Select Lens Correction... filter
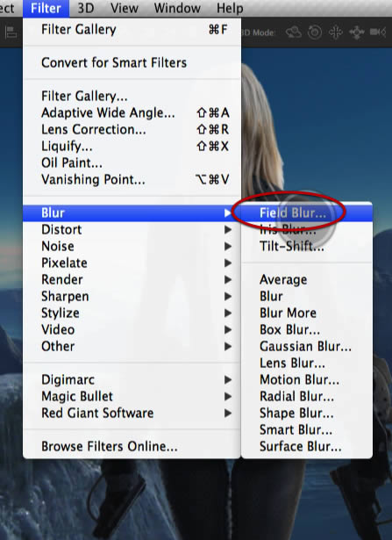392x540 pixels. [132, 129]
